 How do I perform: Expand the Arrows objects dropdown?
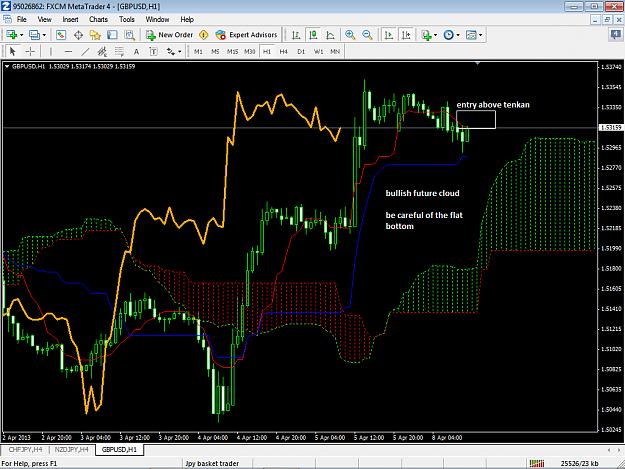click(180, 51)
